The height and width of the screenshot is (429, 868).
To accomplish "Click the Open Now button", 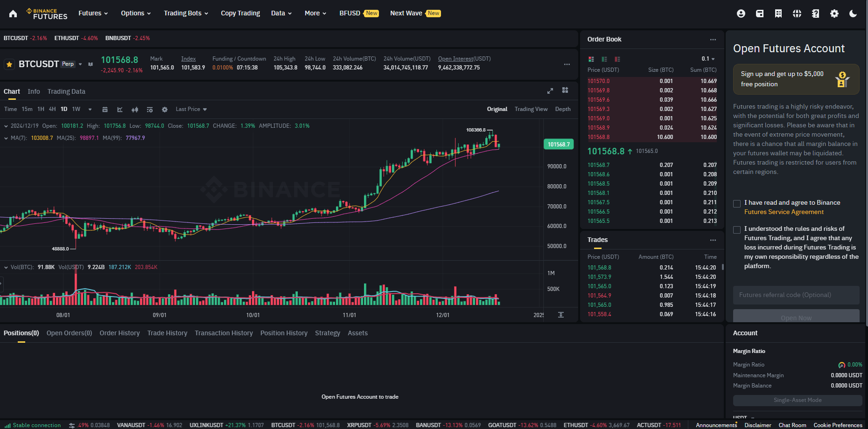I will point(796,317).
